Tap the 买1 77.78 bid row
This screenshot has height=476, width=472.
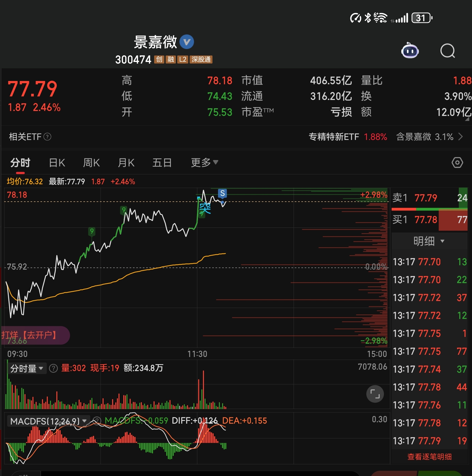click(x=430, y=220)
